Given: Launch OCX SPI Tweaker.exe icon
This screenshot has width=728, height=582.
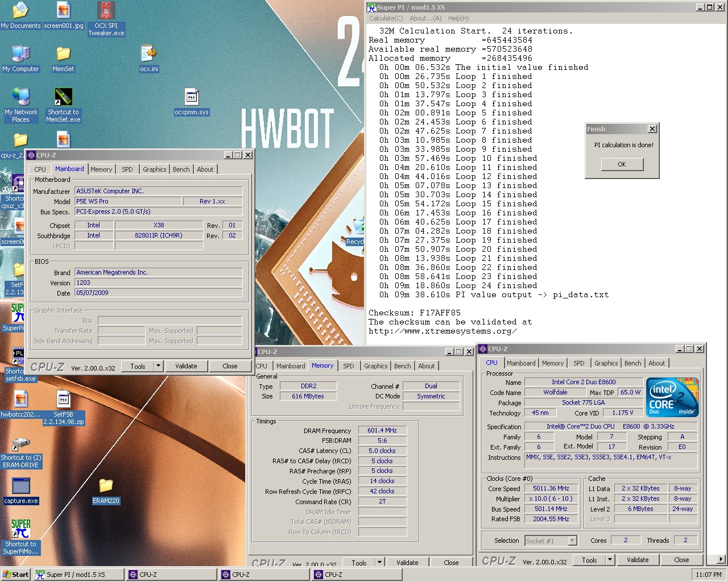Looking at the screenshot, I should (x=106, y=19).
